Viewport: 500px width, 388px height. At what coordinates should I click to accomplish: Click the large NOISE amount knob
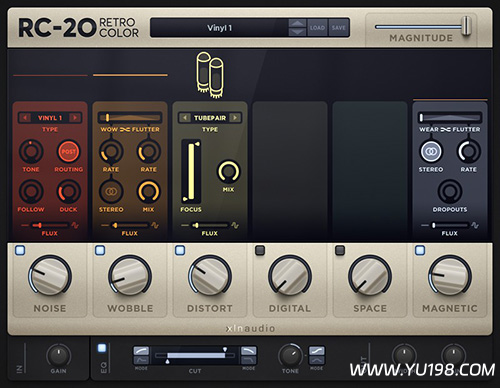tap(50, 276)
